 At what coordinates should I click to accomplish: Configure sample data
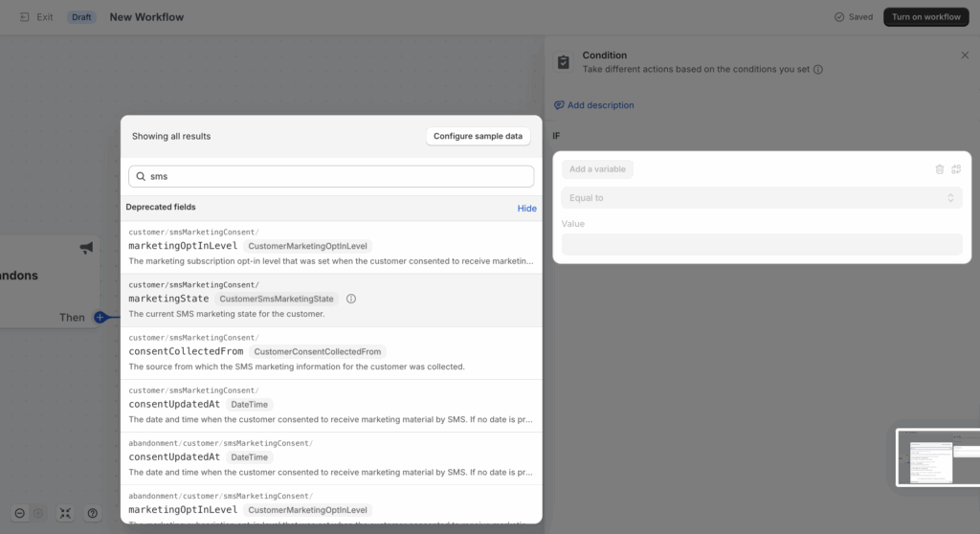[x=479, y=136]
